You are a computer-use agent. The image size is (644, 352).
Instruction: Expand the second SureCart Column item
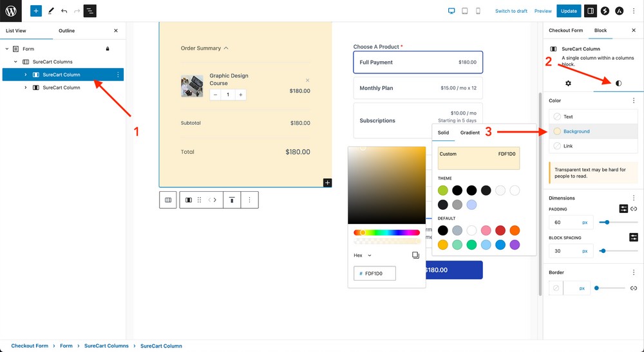(x=26, y=88)
